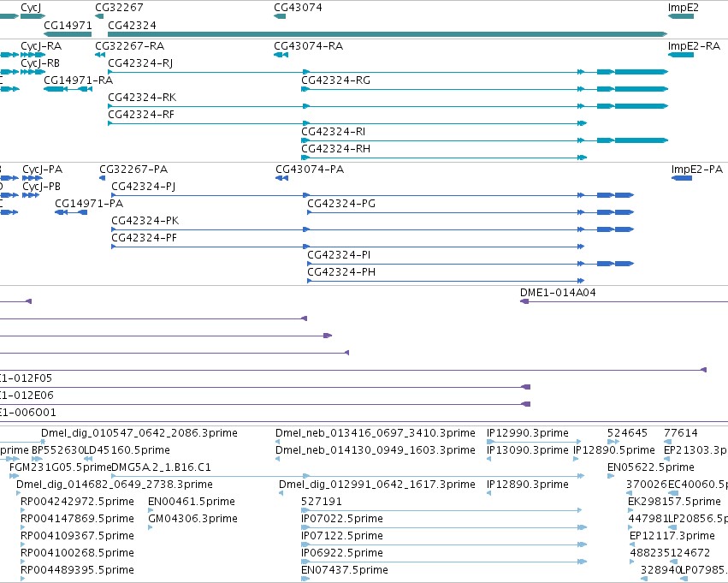Select transcript CG42324-RJ label

tap(140, 62)
